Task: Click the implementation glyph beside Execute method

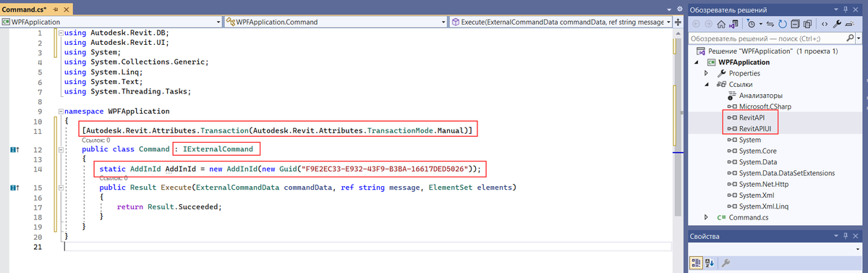Action: (x=14, y=188)
